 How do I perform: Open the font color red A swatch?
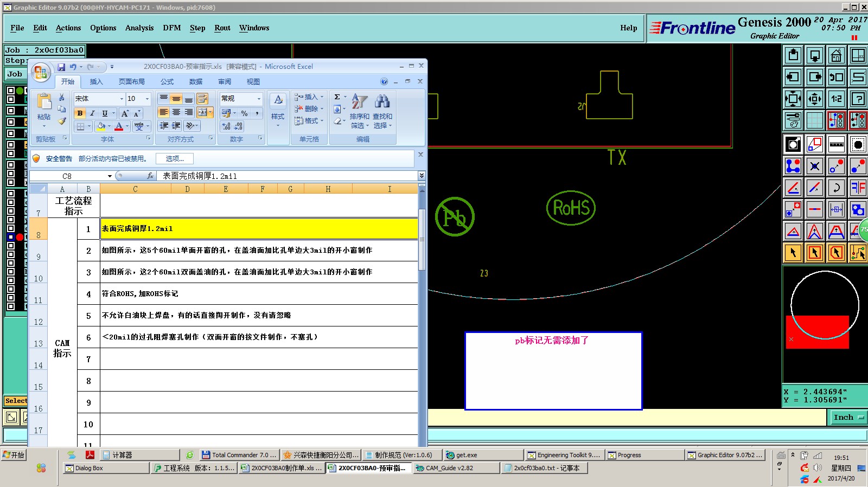point(119,126)
